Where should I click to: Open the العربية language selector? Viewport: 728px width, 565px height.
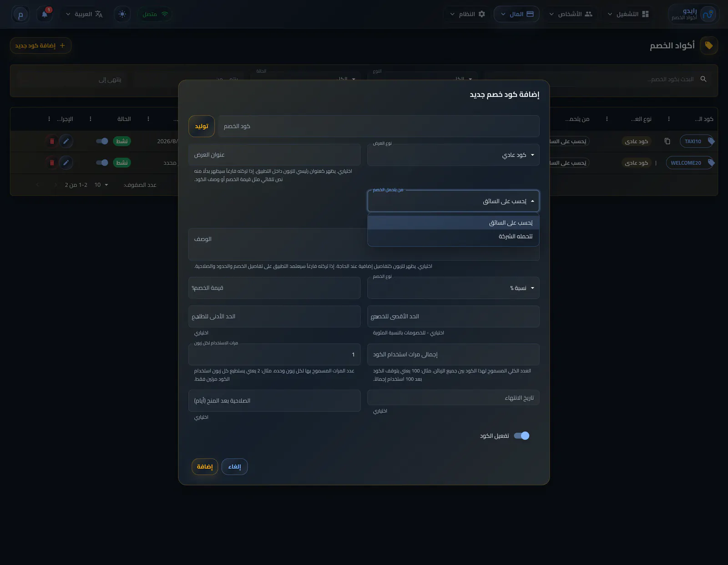[85, 14]
